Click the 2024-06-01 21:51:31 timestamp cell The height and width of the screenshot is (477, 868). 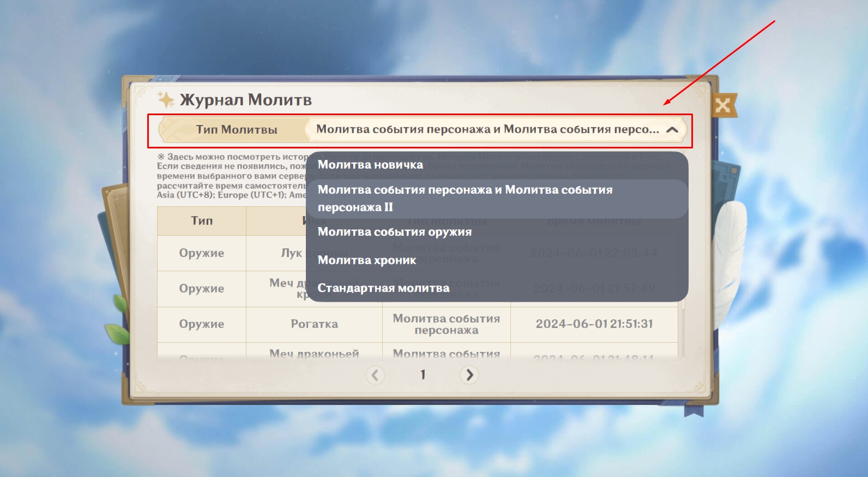point(594,324)
